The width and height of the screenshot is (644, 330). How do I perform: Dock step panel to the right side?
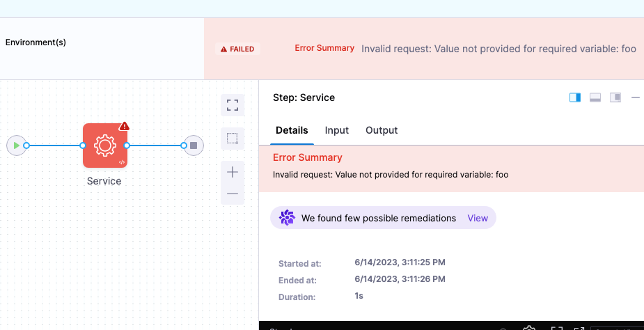575,97
